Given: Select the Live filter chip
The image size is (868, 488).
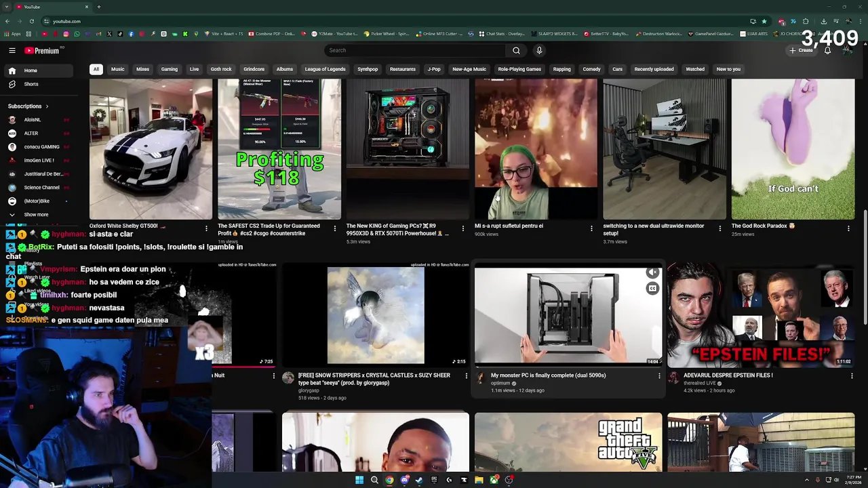Looking at the screenshot, I should click(194, 69).
